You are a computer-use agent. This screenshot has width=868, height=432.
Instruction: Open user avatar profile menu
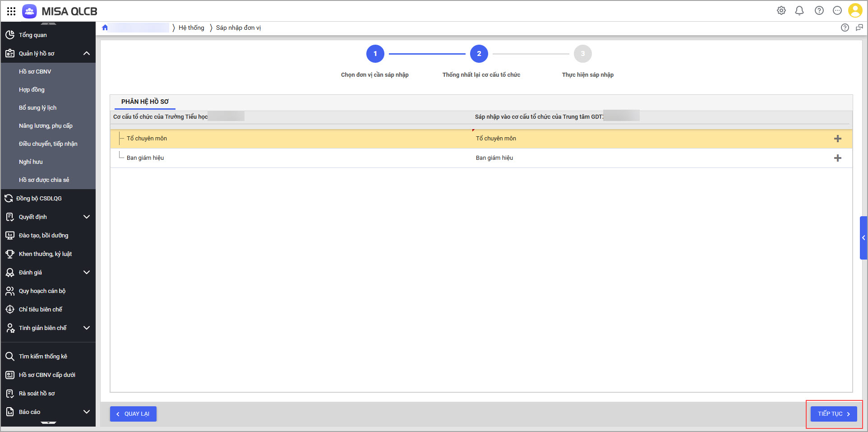point(855,10)
